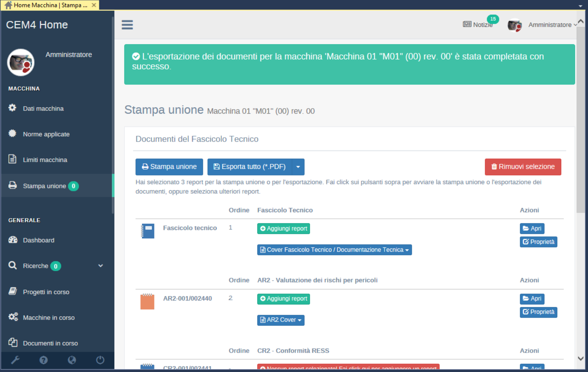Image resolution: width=588 pixels, height=372 pixels.
Task: Click the scrollbar down arrow
Action: 581,359
